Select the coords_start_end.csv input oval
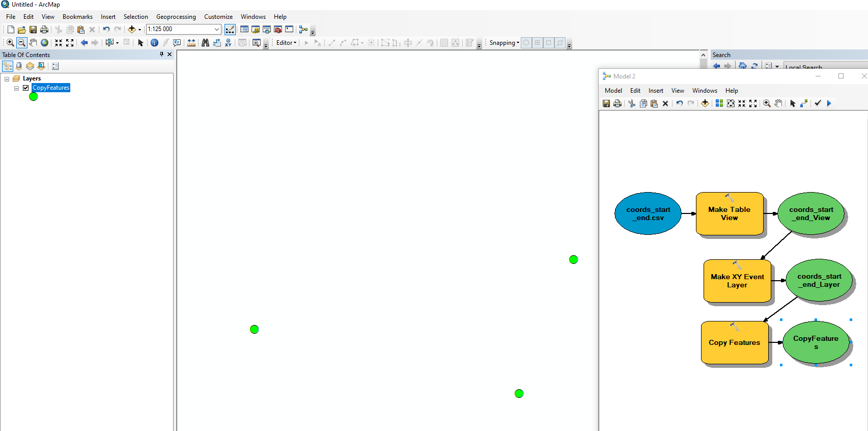The image size is (868, 431). tap(648, 213)
